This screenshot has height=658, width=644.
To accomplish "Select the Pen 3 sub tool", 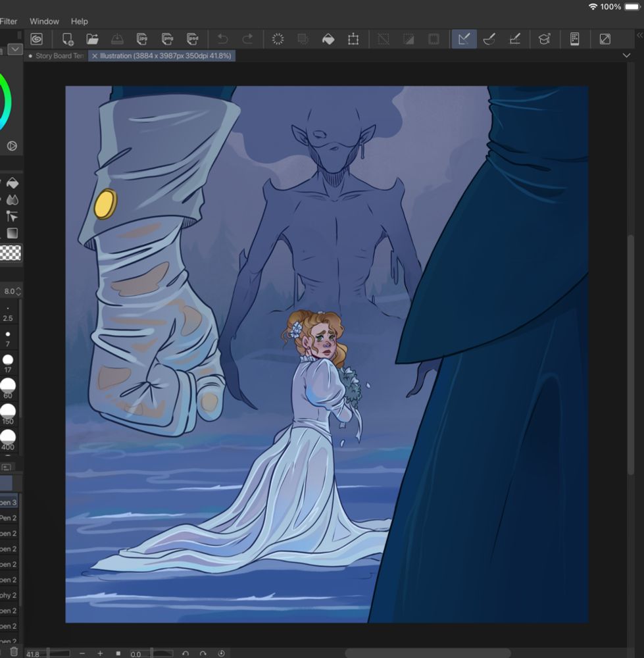I will (9, 502).
